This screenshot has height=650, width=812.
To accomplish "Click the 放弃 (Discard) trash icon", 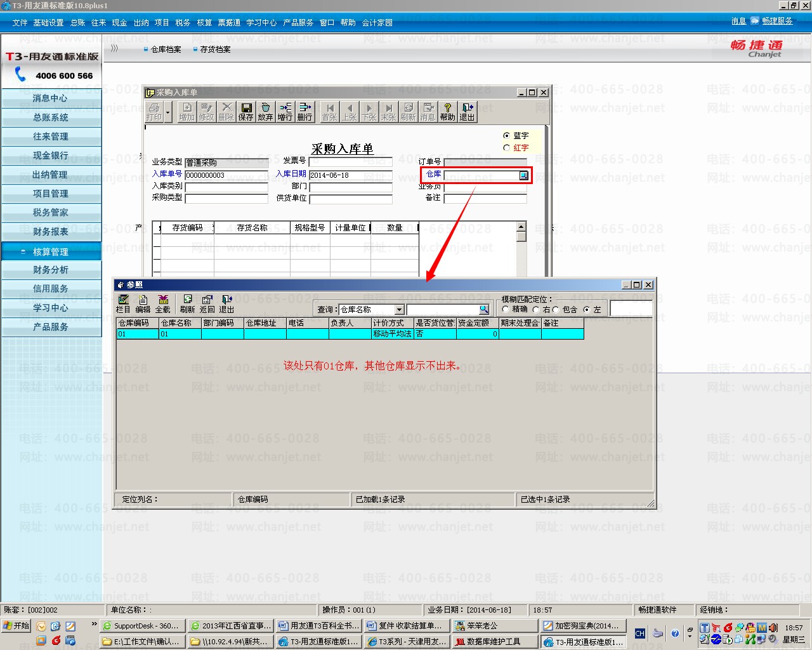I will pos(265,111).
